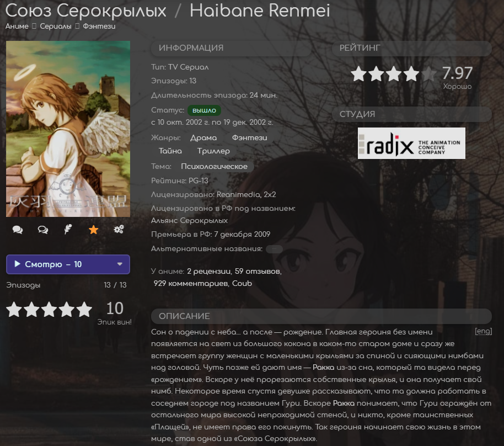Toggle the orange favorite star icon
504x446 pixels.
click(x=94, y=230)
